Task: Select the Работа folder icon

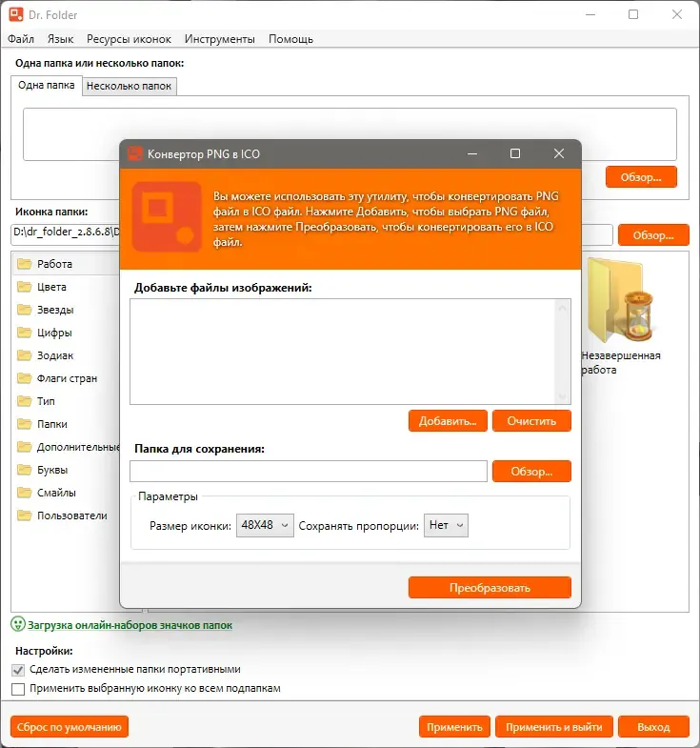Action: [24, 264]
